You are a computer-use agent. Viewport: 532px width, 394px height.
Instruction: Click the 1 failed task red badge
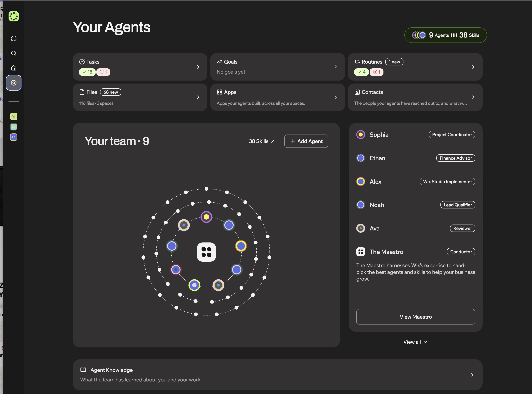point(103,72)
